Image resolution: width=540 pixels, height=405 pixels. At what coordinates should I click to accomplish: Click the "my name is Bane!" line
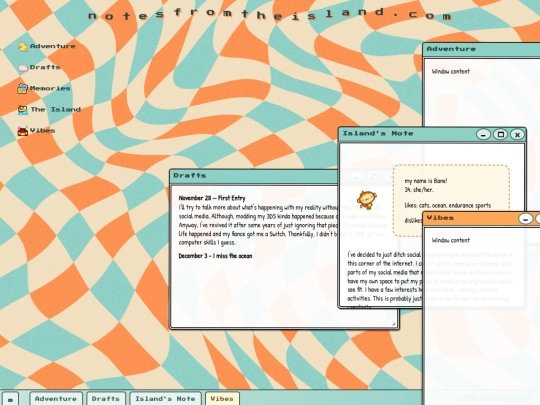tap(426, 181)
